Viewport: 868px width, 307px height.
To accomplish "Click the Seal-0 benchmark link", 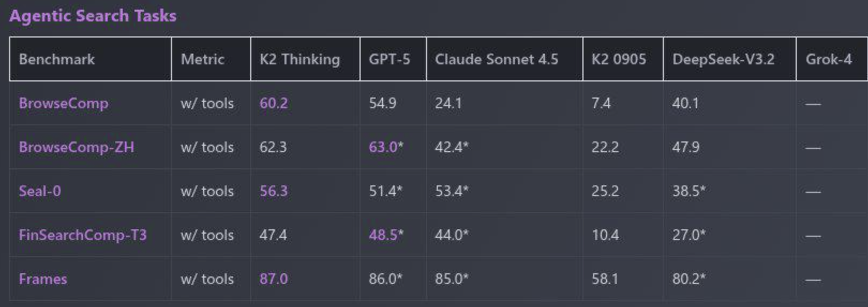I will (40, 191).
